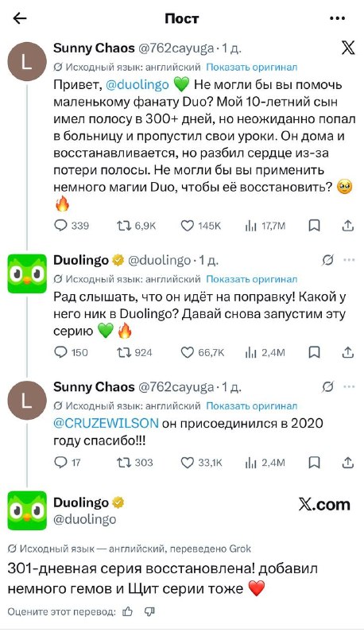Screen dimensions: 364x636
Task: Open the @CRUZEWILSON mention
Action: (x=106, y=423)
